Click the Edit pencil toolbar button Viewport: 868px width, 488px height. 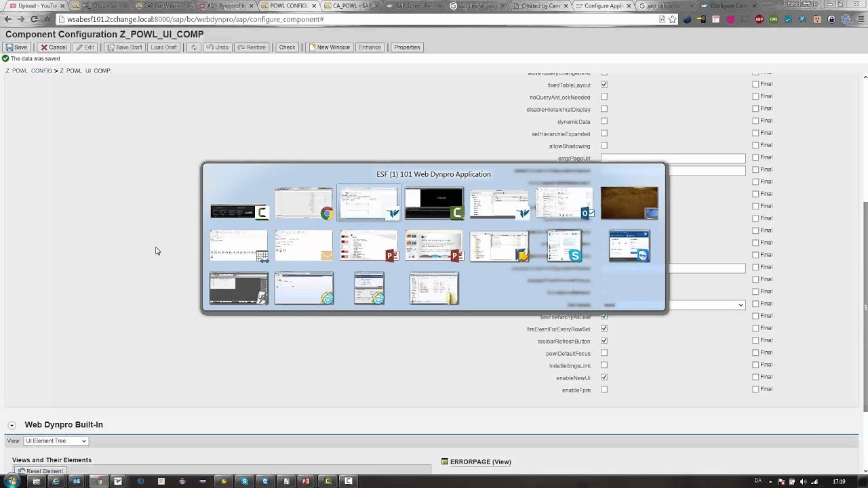(85, 47)
